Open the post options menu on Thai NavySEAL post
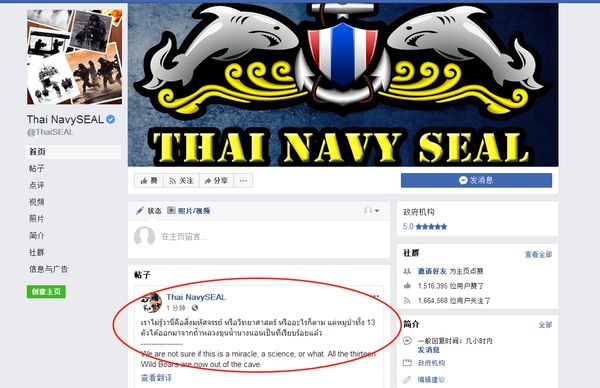This screenshot has height=388, width=600. coord(375,296)
